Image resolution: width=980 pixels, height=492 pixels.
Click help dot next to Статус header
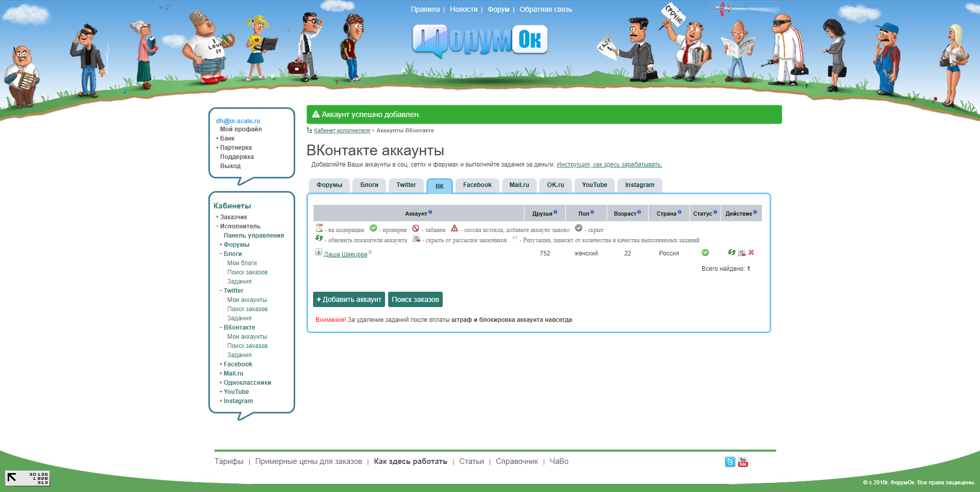pyautogui.click(x=715, y=212)
